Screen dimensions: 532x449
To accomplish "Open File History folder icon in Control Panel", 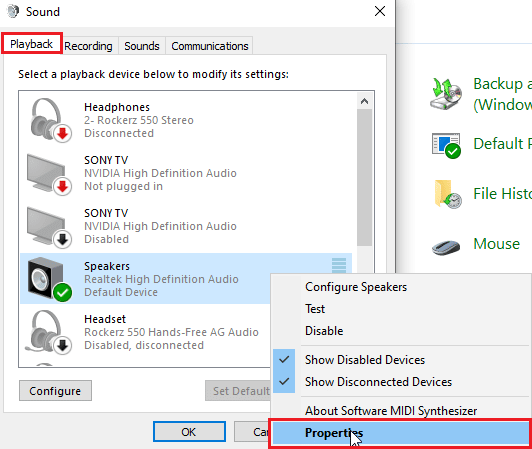I will pos(448,194).
